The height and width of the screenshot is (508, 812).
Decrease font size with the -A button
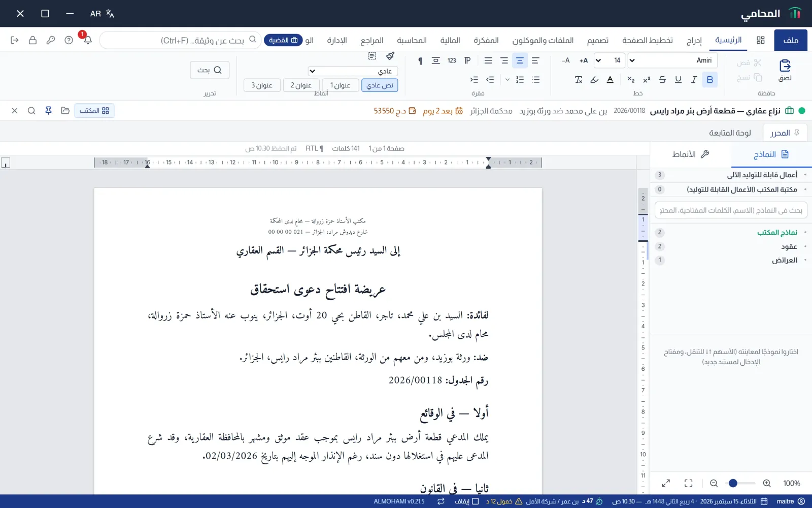[566, 60]
